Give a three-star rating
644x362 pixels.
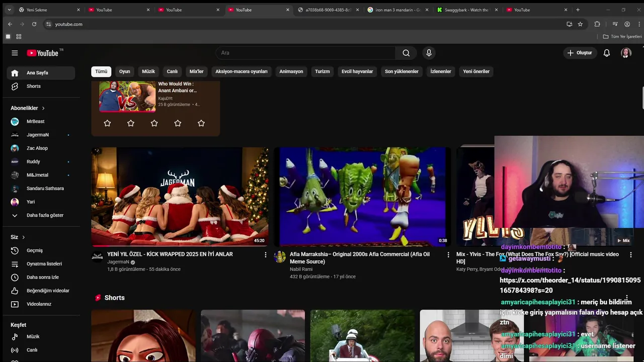[x=154, y=123]
